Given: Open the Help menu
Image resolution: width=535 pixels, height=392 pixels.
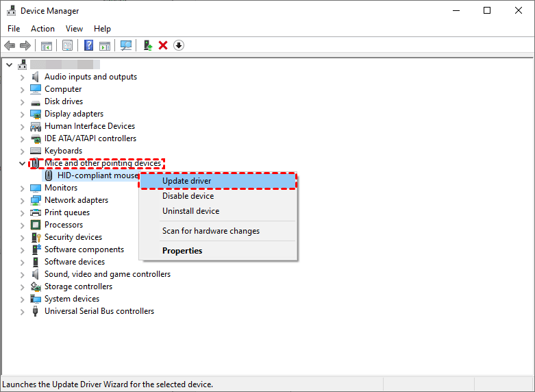Looking at the screenshot, I should (x=102, y=29).
